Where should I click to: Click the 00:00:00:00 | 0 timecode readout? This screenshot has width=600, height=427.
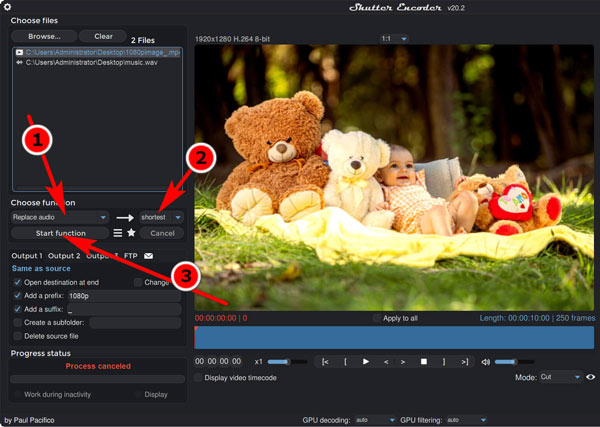click(221, 318)
